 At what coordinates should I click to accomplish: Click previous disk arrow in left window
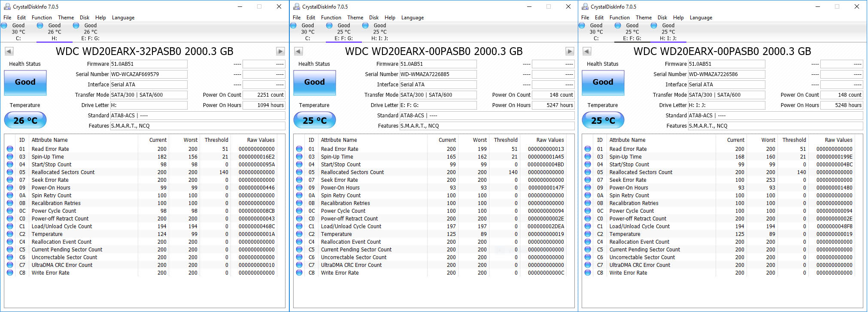click(9, 52)
